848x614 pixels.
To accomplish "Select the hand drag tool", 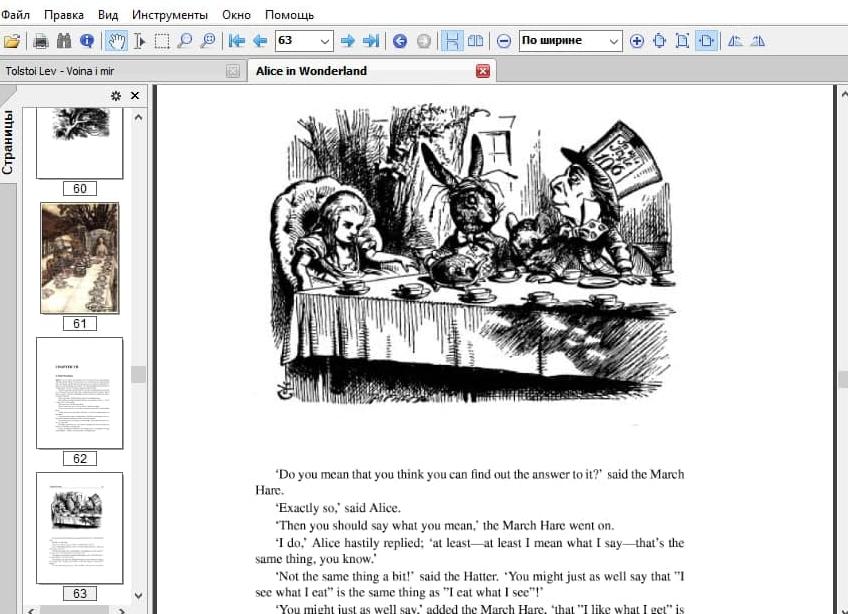I will [116, 41].
